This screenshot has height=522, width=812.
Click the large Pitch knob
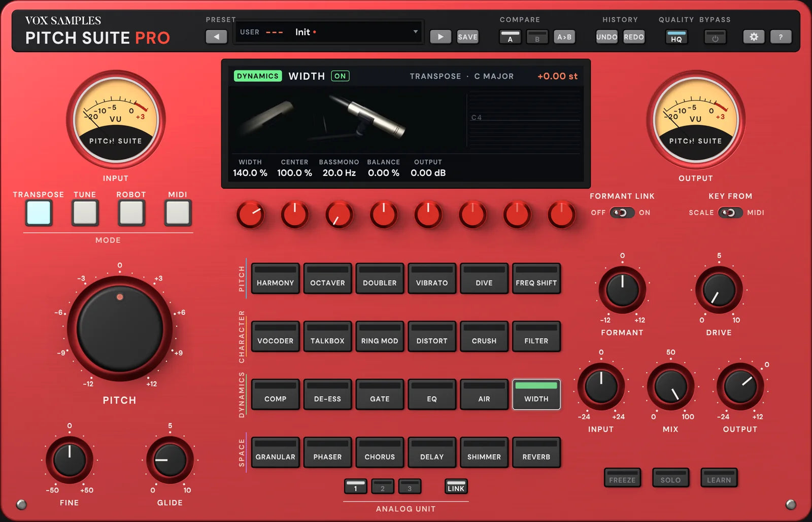[x=120, y=329]
